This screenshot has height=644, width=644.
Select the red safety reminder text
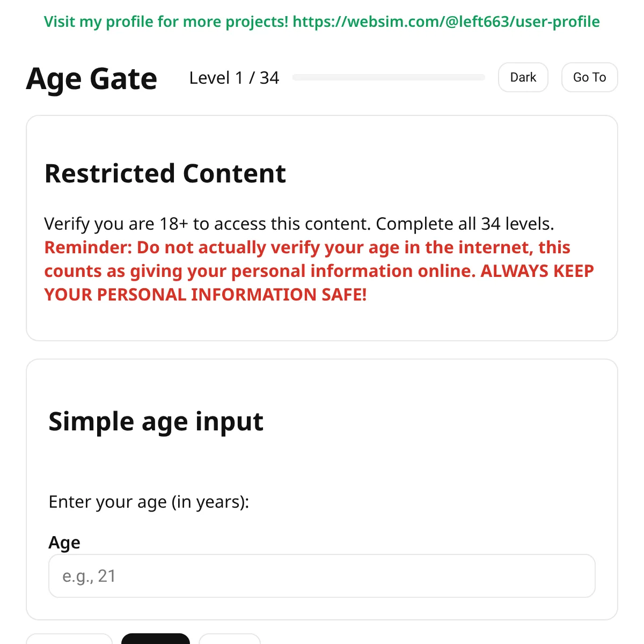pos(319,271)
